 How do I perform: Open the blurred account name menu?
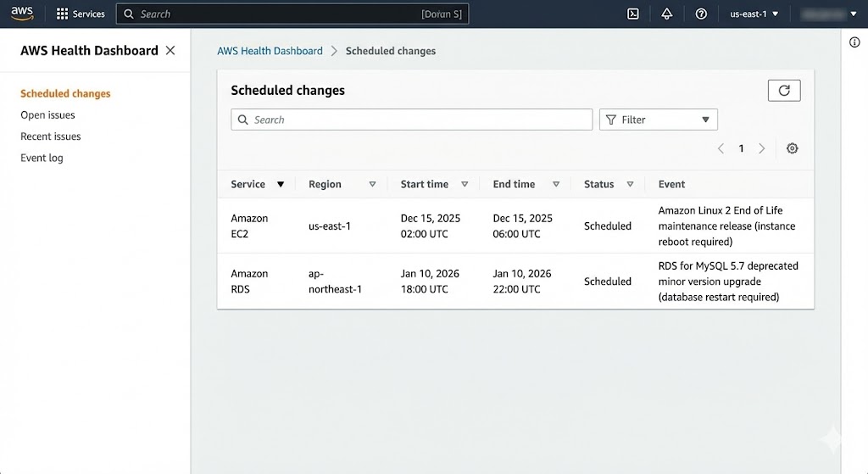tap(829, 14)
